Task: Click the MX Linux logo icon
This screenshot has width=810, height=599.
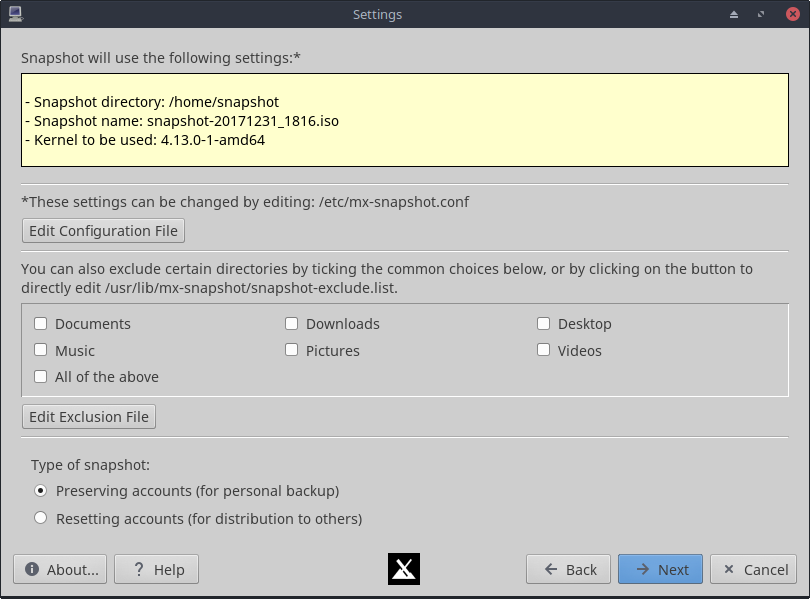Action: tap(404, 569)
